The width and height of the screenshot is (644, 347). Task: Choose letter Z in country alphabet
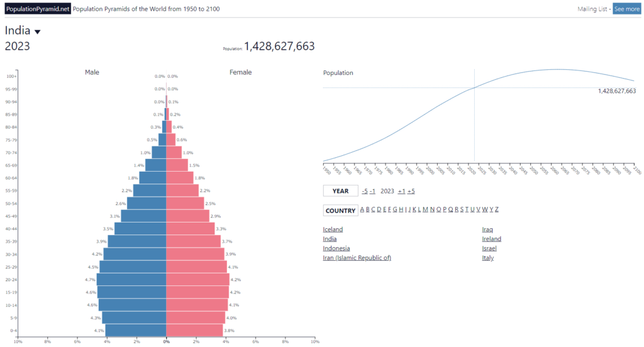click(496, 210)
